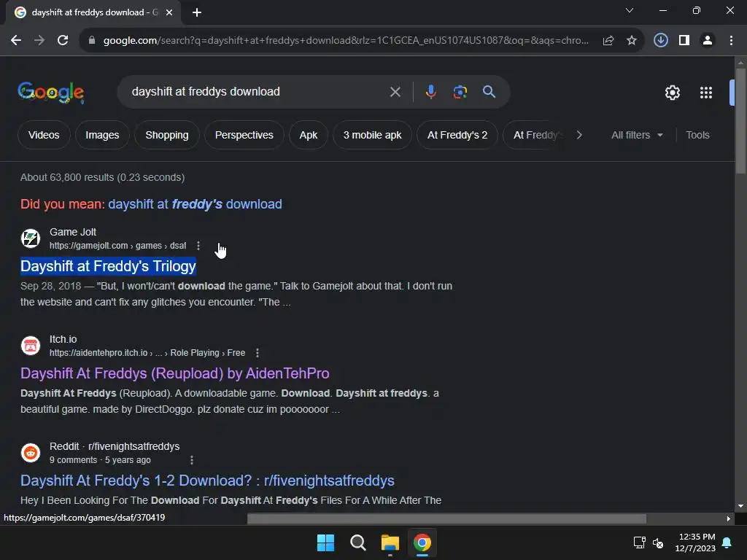Click the vertical page scrollbar thumb
Viewport: 747px width, 560px height.
pyautogui.click(x=740, y=122)
